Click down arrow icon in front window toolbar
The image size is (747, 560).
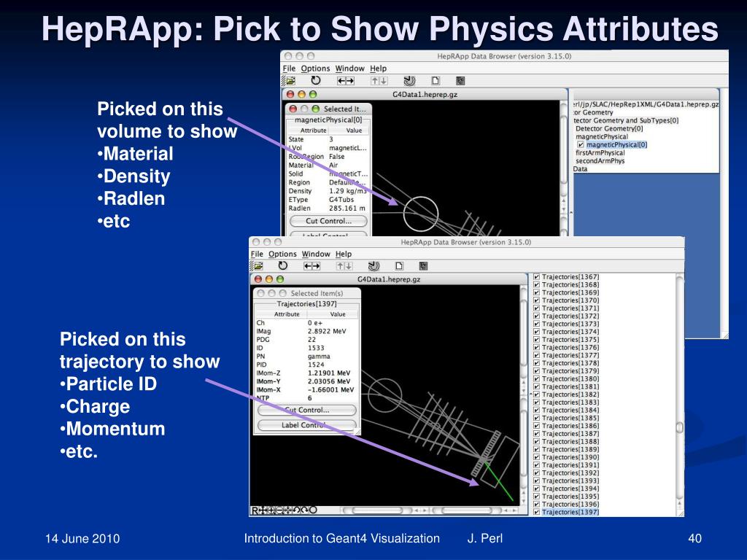coord(348,265)
